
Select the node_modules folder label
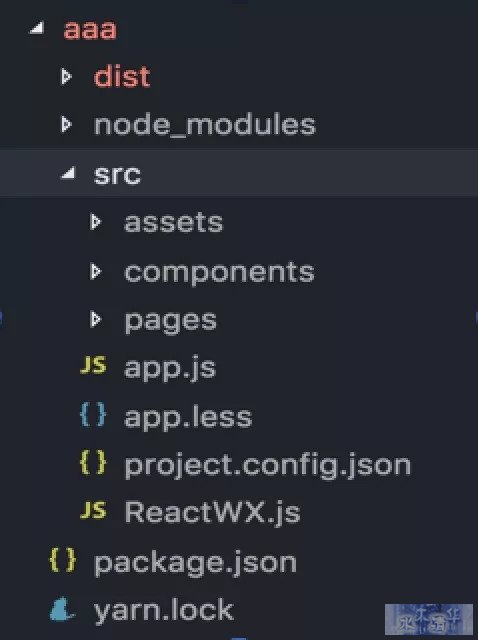[x=205, y=125]
